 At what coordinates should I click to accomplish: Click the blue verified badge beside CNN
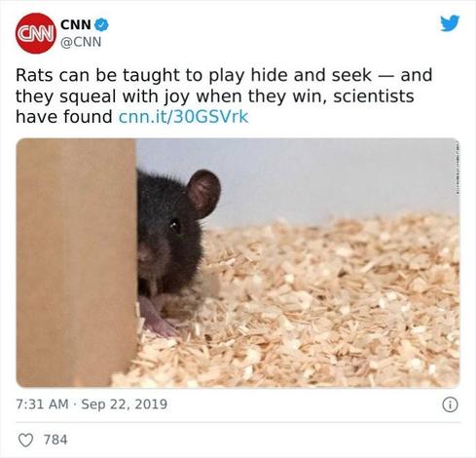(x=101, y=25)
